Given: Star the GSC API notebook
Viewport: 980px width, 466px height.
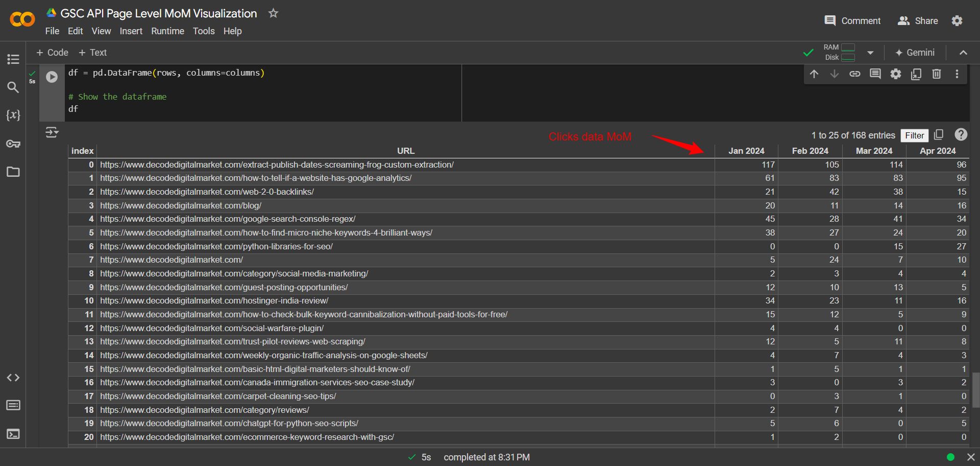Looking at the screenshot, I should [273, 14].
